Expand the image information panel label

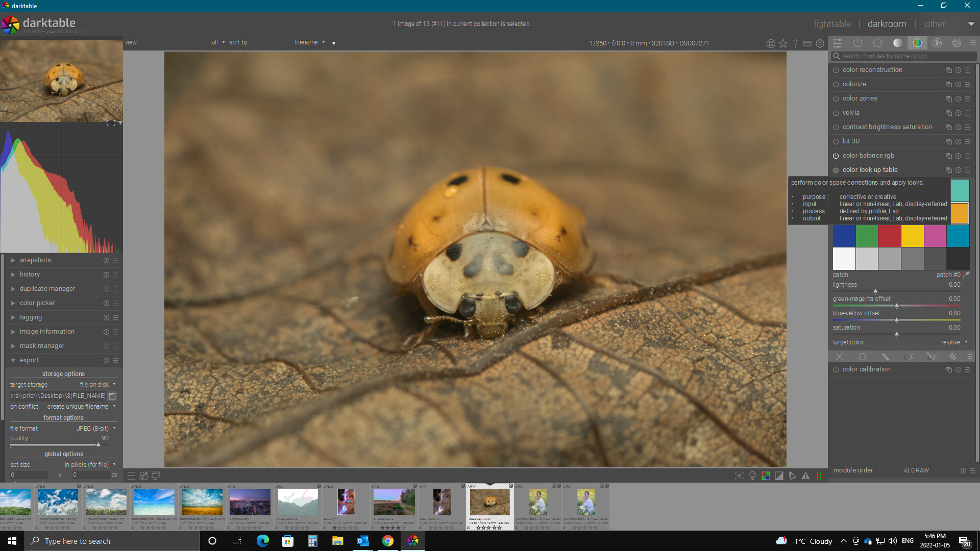(x=47, y=332)
